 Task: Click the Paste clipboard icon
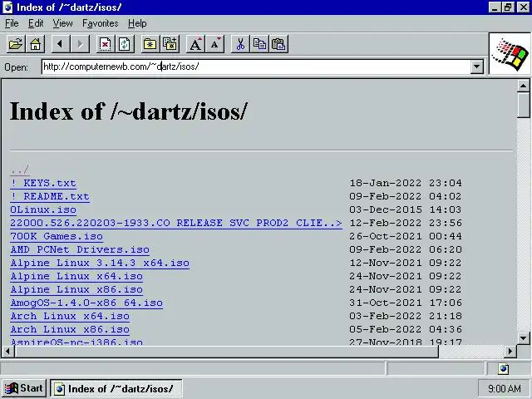(x=279, y=44)
